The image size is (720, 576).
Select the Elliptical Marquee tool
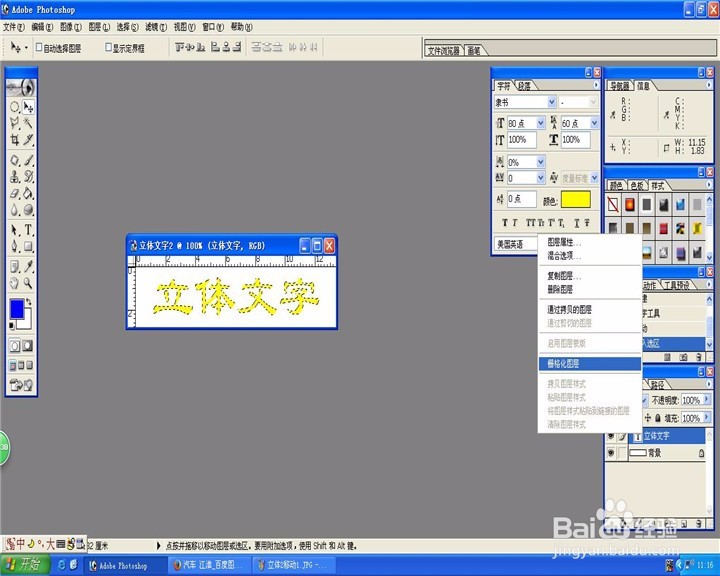pos(15,107)
